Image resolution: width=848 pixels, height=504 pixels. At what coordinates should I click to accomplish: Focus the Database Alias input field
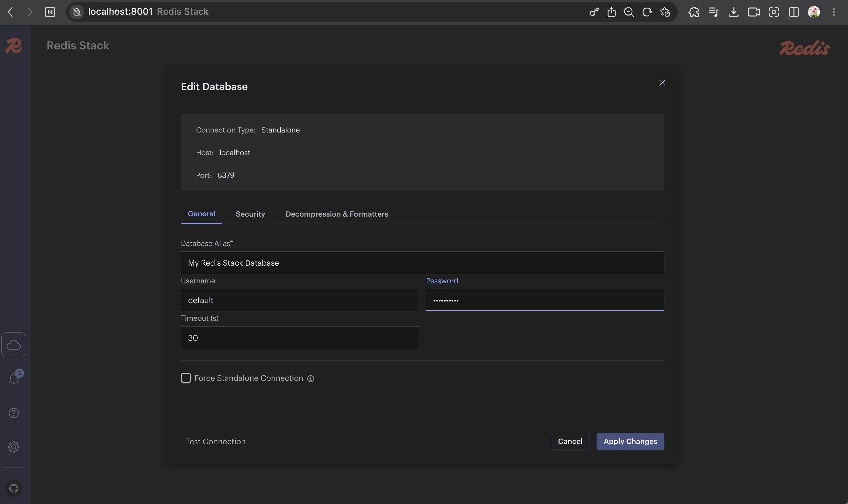tap(422, 263)
